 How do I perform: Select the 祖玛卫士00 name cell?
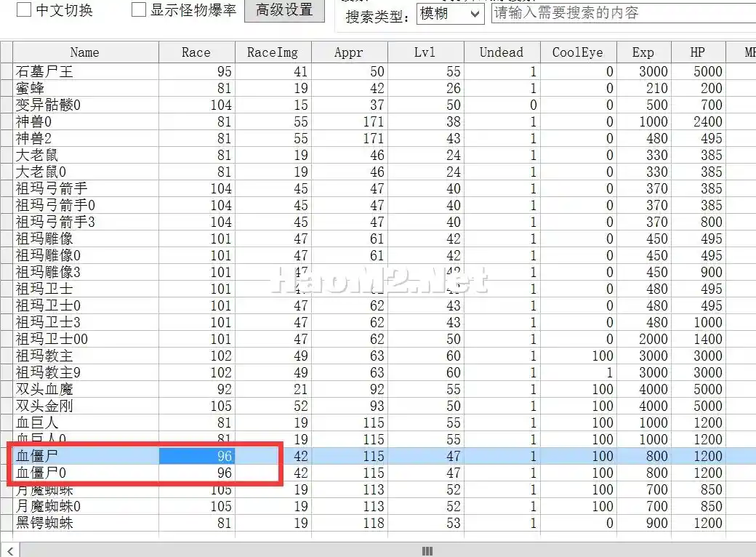(x=85, y=339)
